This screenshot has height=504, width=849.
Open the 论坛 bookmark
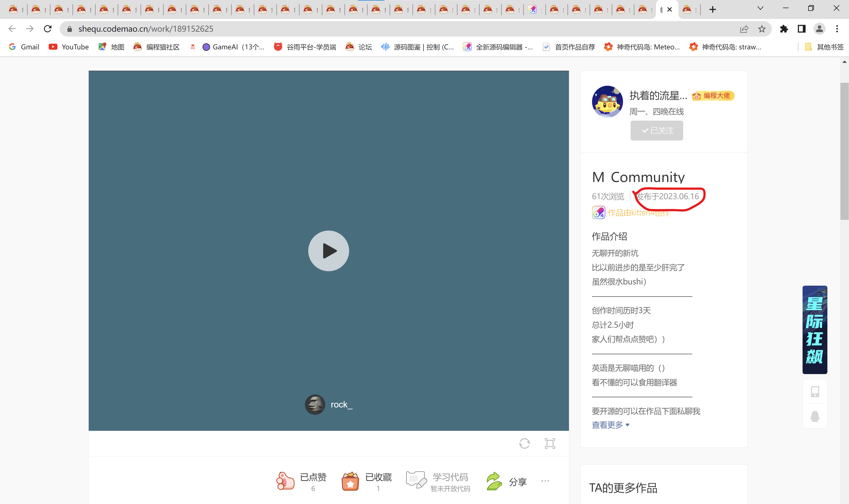point(359,47)
